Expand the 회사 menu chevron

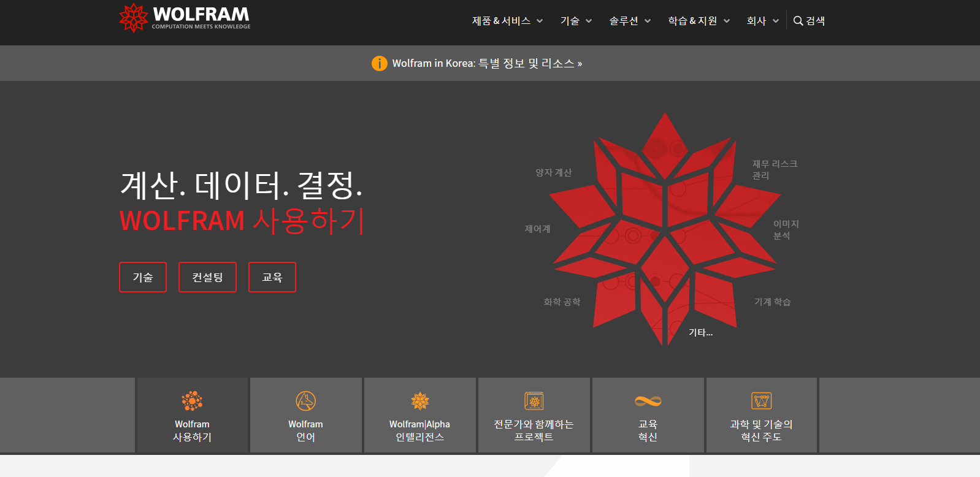(x=776, y=21)
